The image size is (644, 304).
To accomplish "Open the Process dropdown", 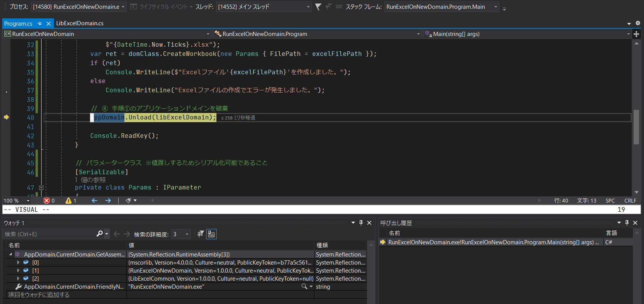I will 79,7.
